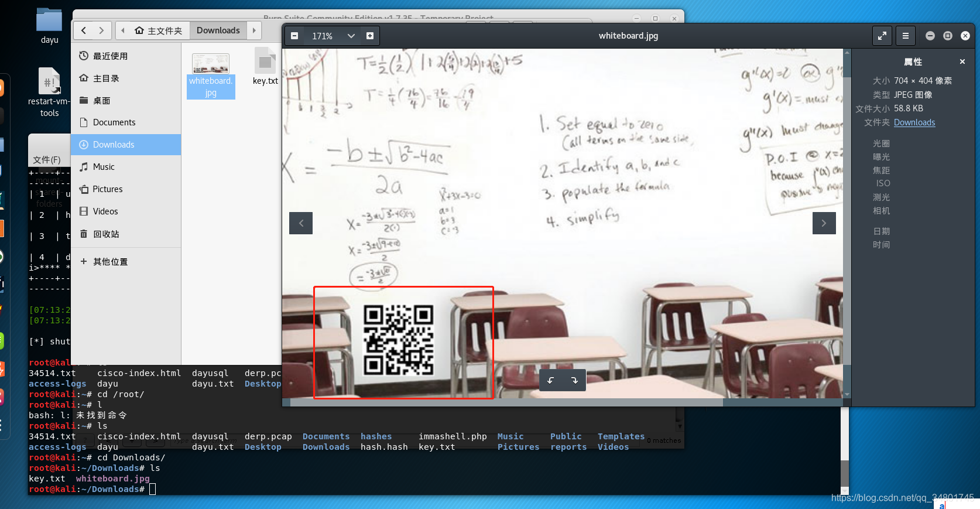
Task: Click the path bar right scroll arrow
Action: (x=254, y=30)
